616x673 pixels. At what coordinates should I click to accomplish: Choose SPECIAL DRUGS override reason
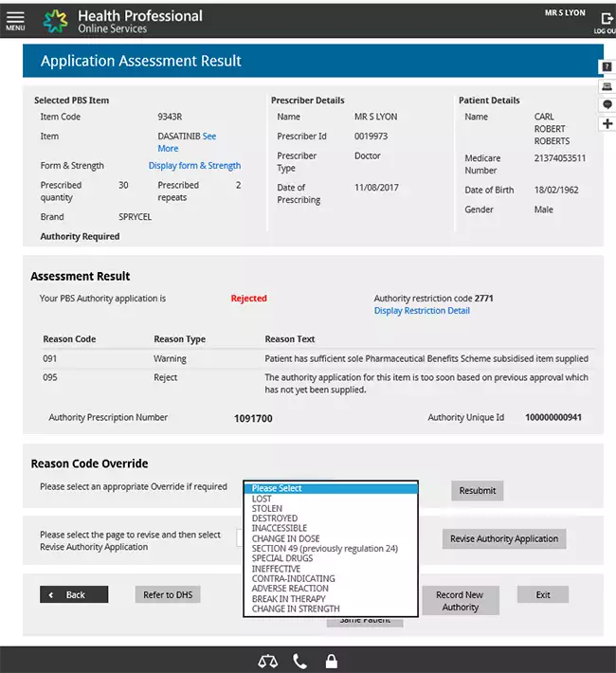pos(281,558)
